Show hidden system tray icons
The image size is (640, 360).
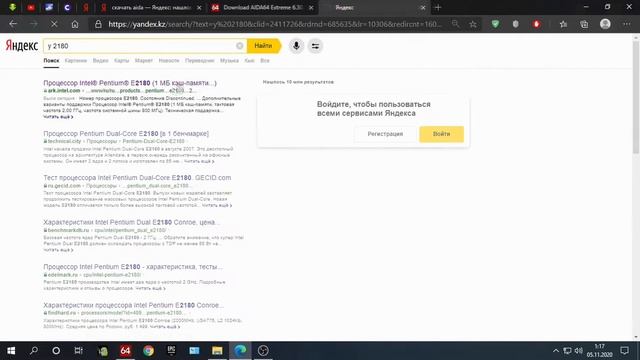[x=556, y=351]
